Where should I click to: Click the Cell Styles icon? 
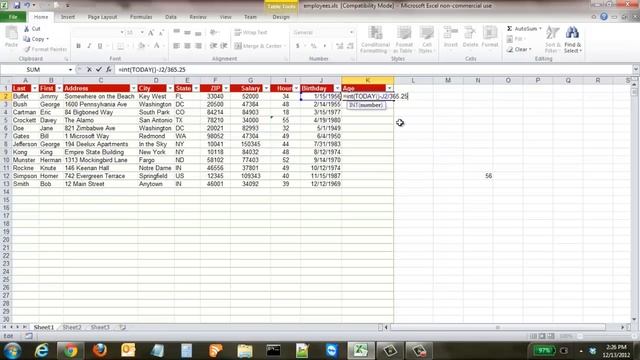pos(427,33)
